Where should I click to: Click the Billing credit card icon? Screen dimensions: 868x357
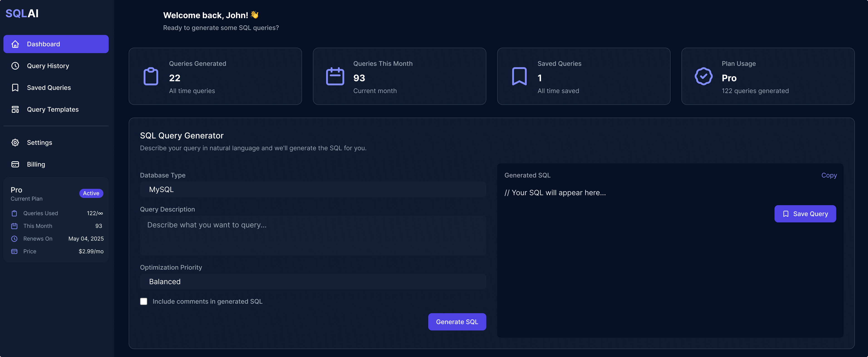tap(15, 164)
